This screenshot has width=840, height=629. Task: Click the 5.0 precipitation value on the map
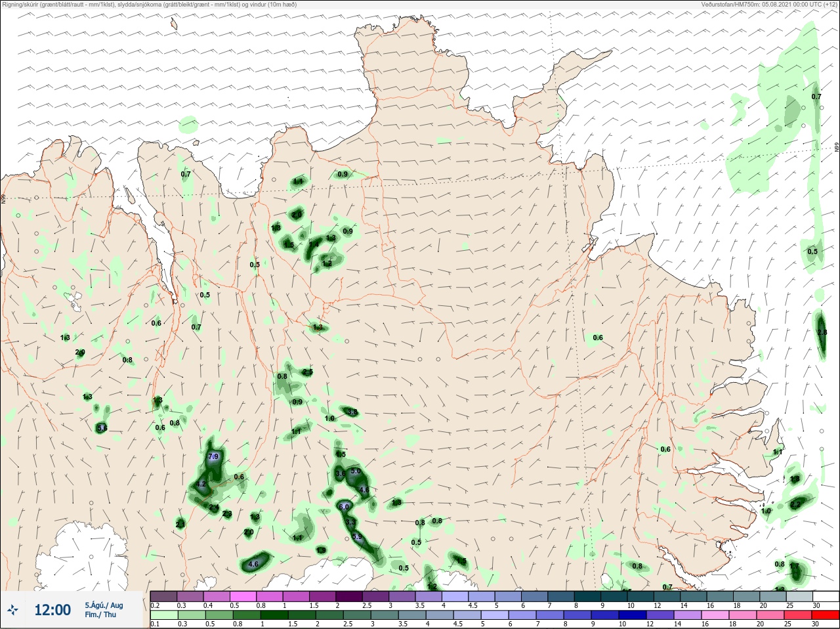coord(356,471)
